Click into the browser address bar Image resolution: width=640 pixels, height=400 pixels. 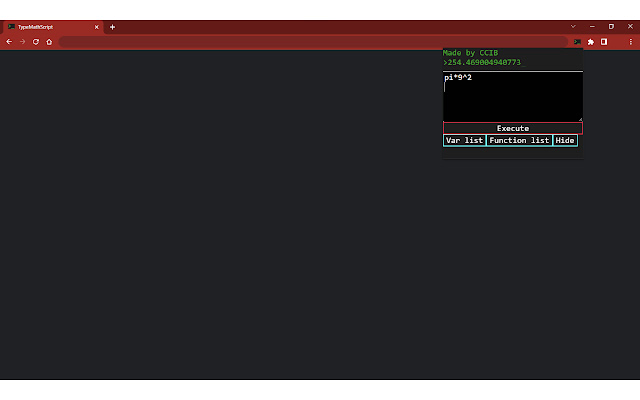coord(313,42)
